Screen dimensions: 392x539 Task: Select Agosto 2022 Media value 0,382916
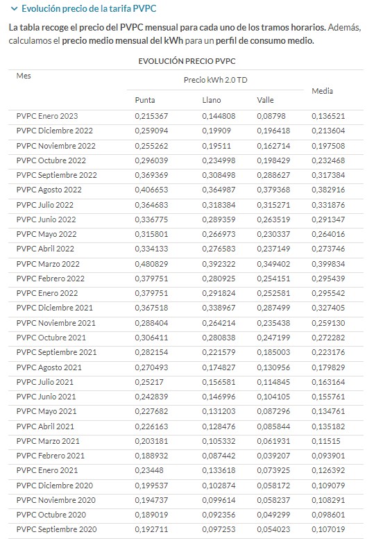(x=328, y=190)
